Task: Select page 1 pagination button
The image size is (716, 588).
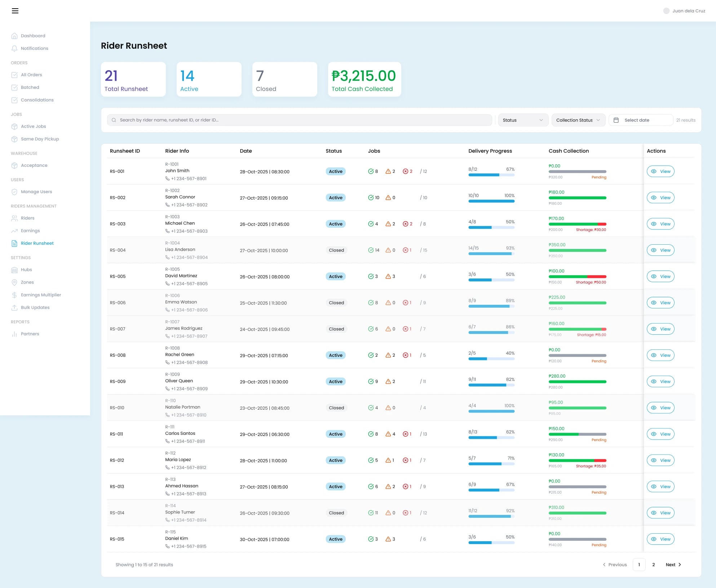Action: [x=639, y=565]
